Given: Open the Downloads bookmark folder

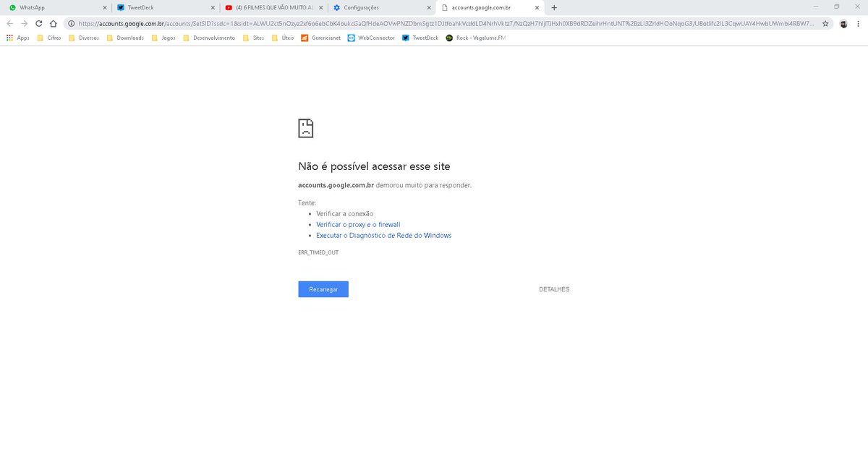Looking at the screenshot, I should coord(124,38).
